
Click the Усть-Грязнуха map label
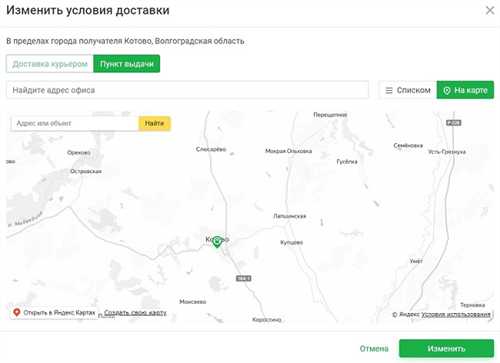pyautogui.click(x=447, y=152)
